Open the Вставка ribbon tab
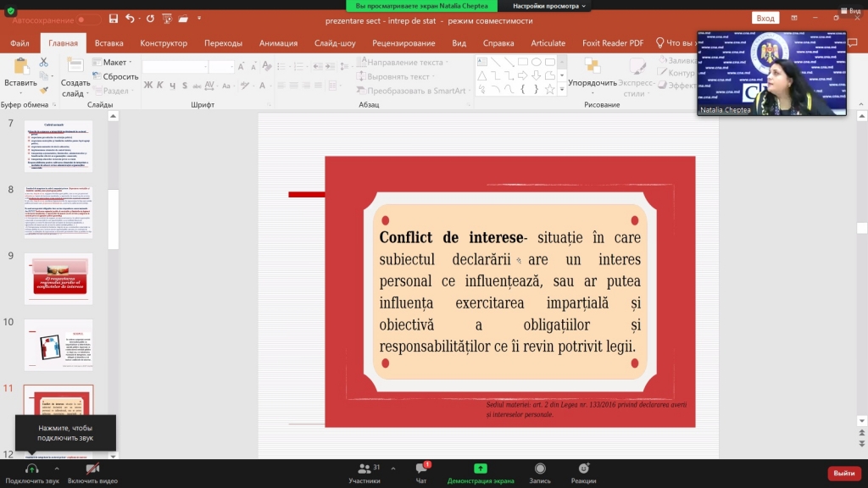This screenshot has width=868, height=488. point(108,43)
